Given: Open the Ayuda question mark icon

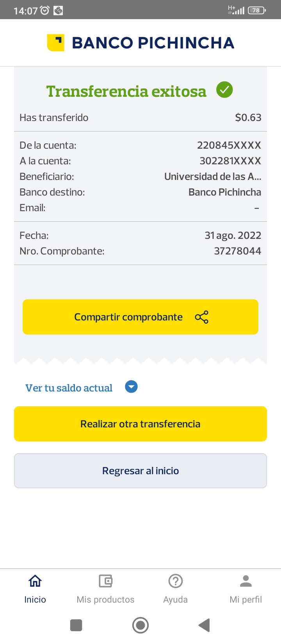Looking at the screenshot, I should (176, 581).
